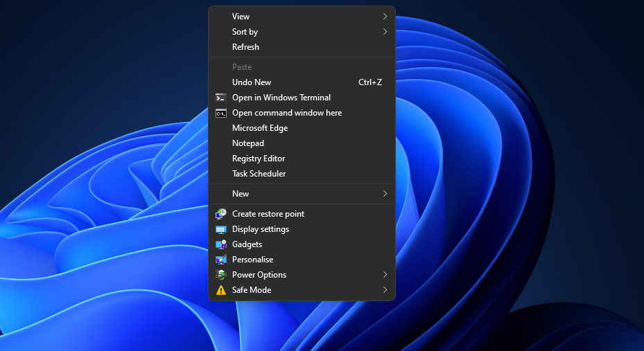
Task: Click the Windows Terminal icon in the menu
Action: (221, 98)
